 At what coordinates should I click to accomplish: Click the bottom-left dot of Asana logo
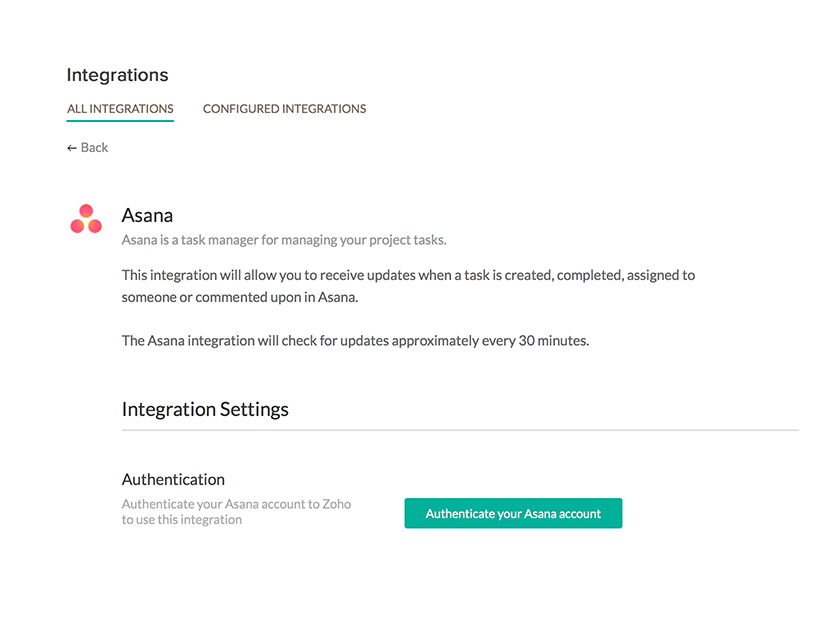pos(77,226)
